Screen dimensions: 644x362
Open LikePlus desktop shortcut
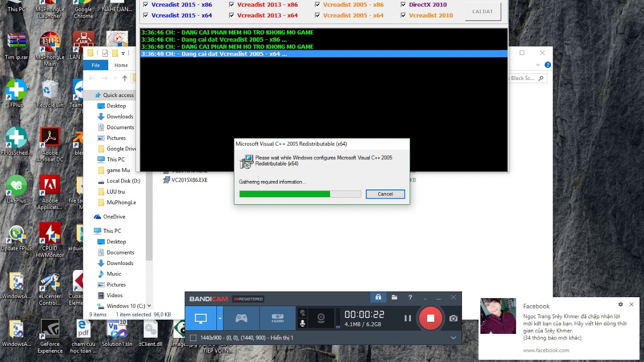click(16, 190)
